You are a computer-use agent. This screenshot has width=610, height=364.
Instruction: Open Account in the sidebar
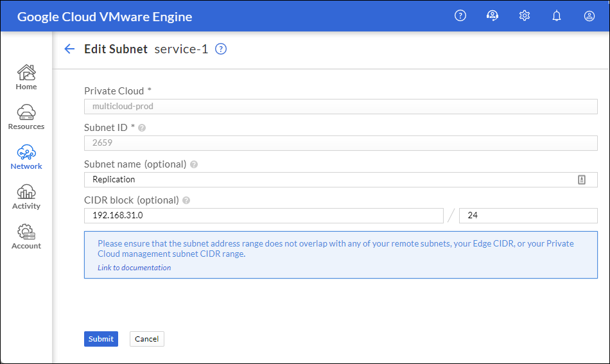(x=26, y=237)
